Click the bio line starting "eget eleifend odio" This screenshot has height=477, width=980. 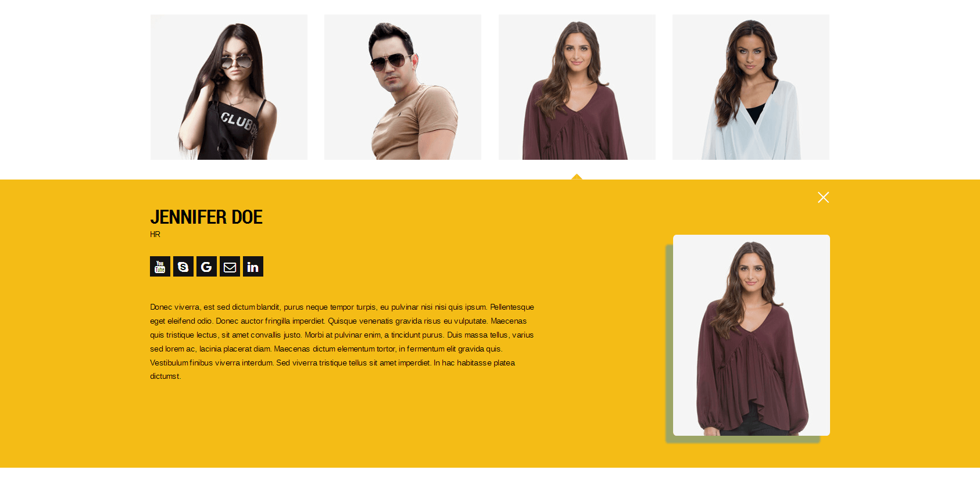point(338,321)
